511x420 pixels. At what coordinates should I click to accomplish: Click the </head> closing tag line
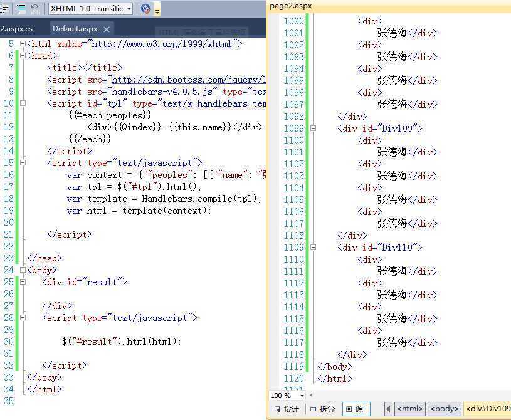tap(45, 258)
